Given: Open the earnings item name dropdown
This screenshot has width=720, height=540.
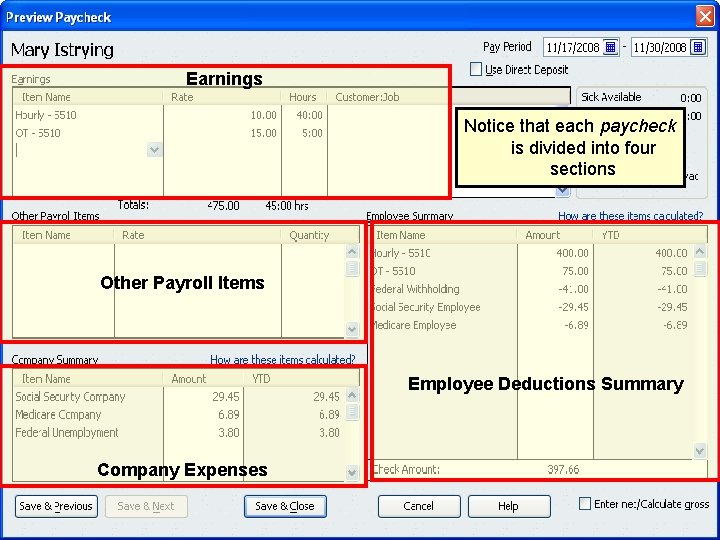Looking at the screenshot, I should [154, 150].
